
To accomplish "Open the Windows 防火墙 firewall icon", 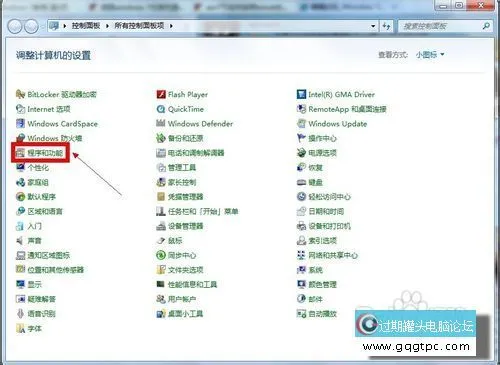I will (20, 138).
